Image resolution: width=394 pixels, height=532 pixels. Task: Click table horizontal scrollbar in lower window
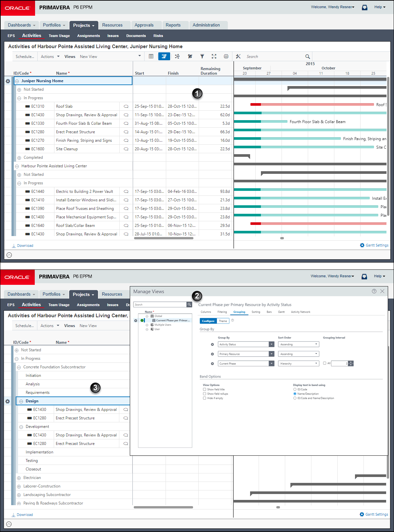click(x=163, y=507)
